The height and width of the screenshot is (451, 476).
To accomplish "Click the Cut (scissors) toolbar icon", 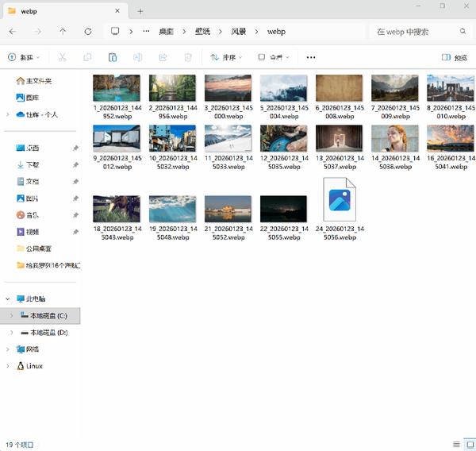I will point(63,57).
